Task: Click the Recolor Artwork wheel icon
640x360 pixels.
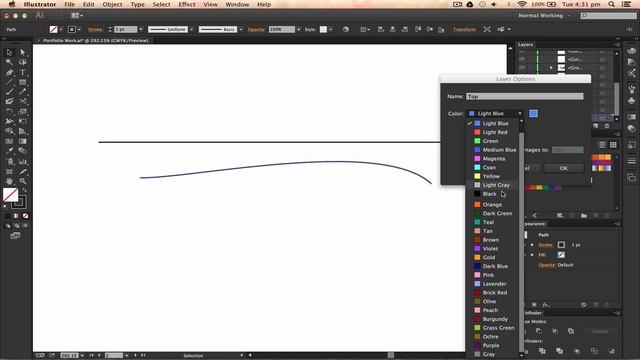Action: (x=346, y=29)
